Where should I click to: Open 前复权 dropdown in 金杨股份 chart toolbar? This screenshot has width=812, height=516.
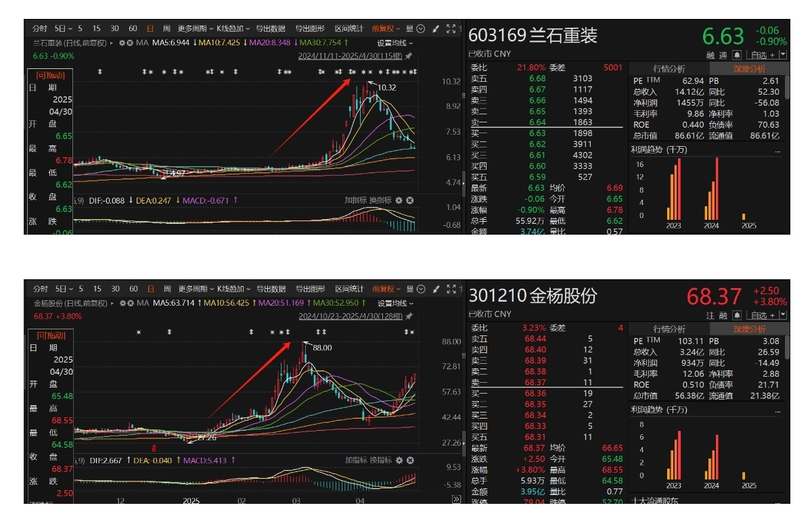pyautogui.click(x=386, y=289)
